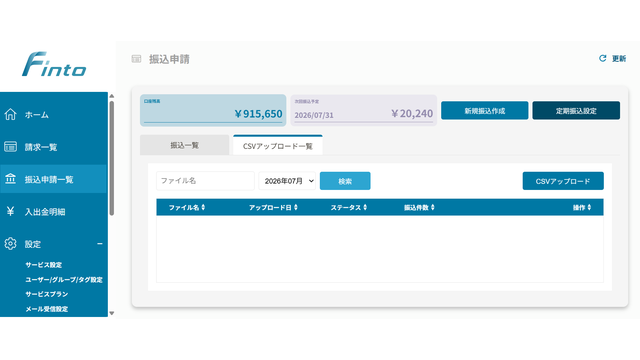The image size is (640, 360).
Task: Click the bank icon beside 振込申請一覧
Action: (11, 179)
